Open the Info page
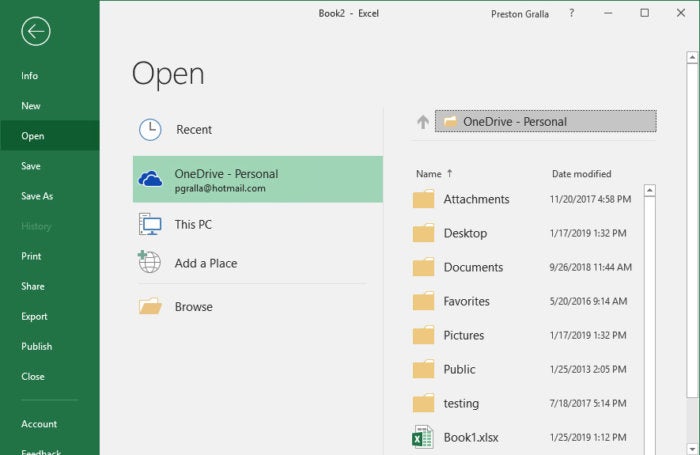This screenshot has height=455, width=700. (29, 76)
